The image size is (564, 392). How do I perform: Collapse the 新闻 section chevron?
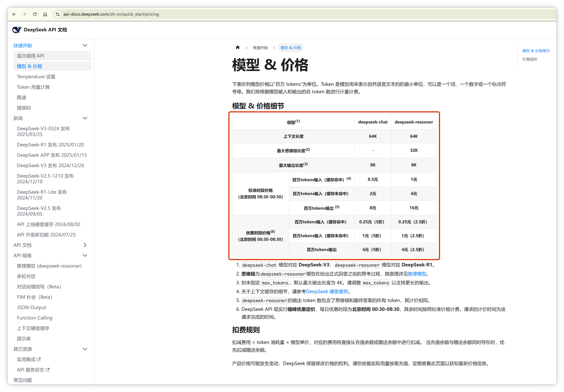coord(85,118)
